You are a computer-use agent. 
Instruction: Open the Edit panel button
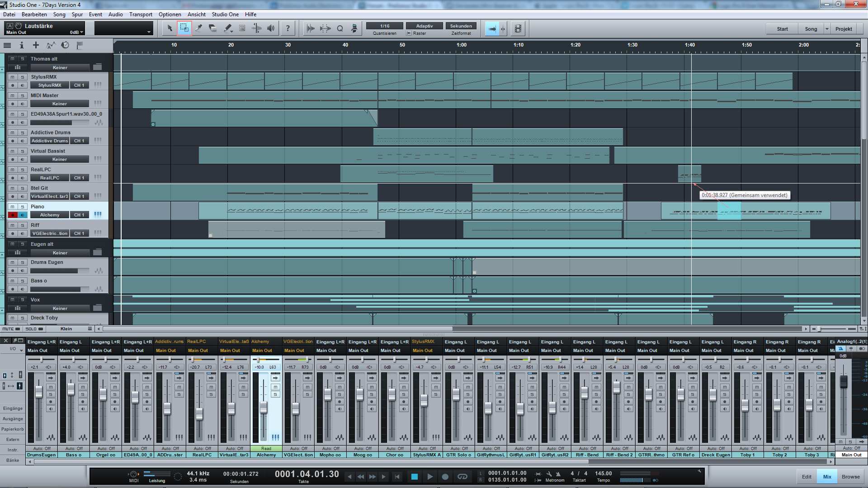pos(807,477)
